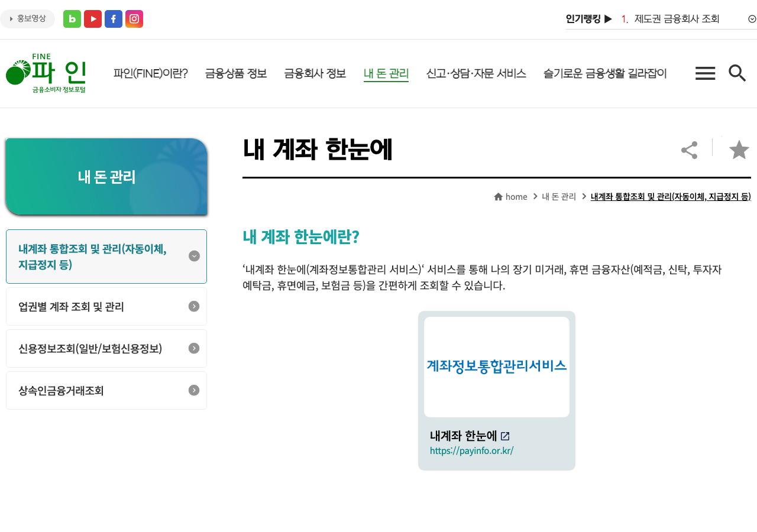
Task: Click the share icon on the page title
Action: pos(688,150)
